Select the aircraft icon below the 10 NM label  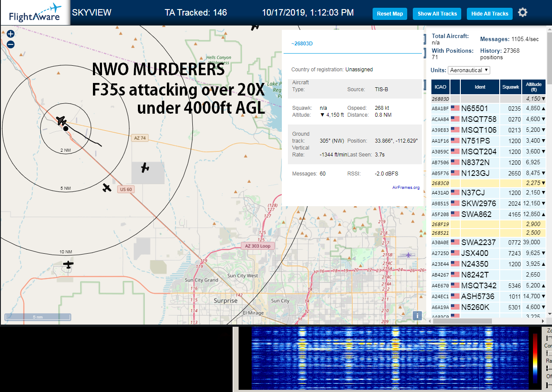coord(68,264)
